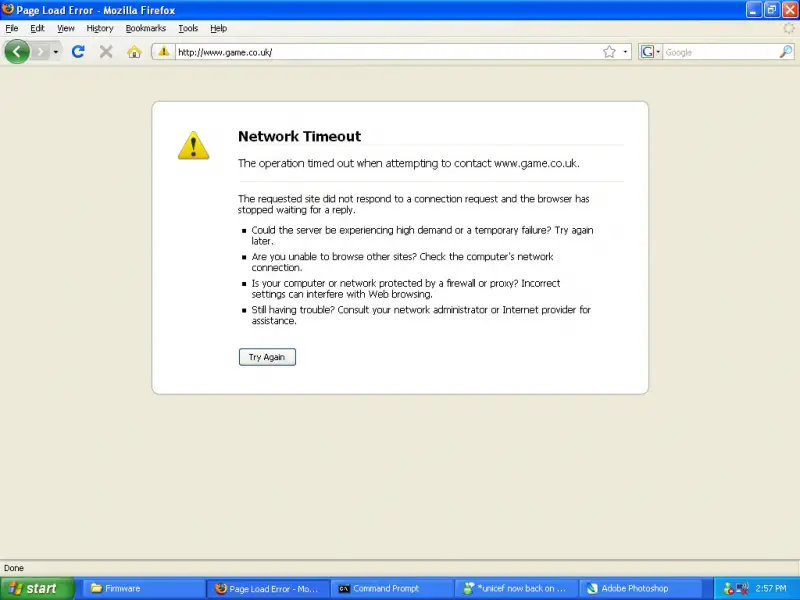The width and height of the screenshot is (800, 600).
Task: Open the Windows Start menu
Action: (x=37, y=588)
